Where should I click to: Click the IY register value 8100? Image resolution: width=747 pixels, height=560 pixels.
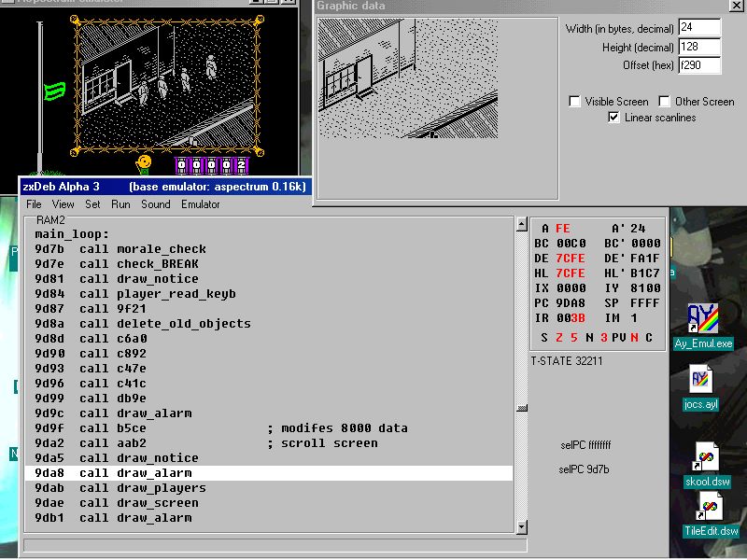click(645, 288)
